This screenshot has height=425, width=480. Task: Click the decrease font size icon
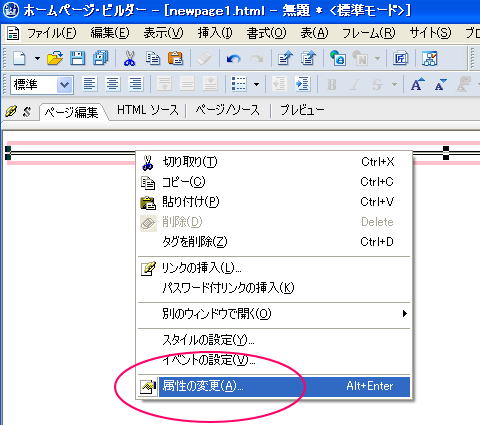click(x=441, y=85)
